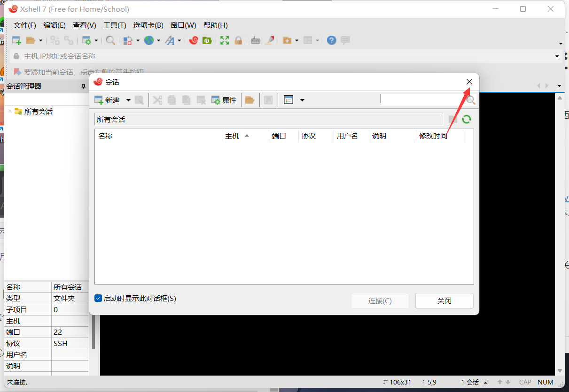Open session properties gear icon in main toolbar
The width and height of the screenshot is (569, 392).
click(x=87, y=40)
